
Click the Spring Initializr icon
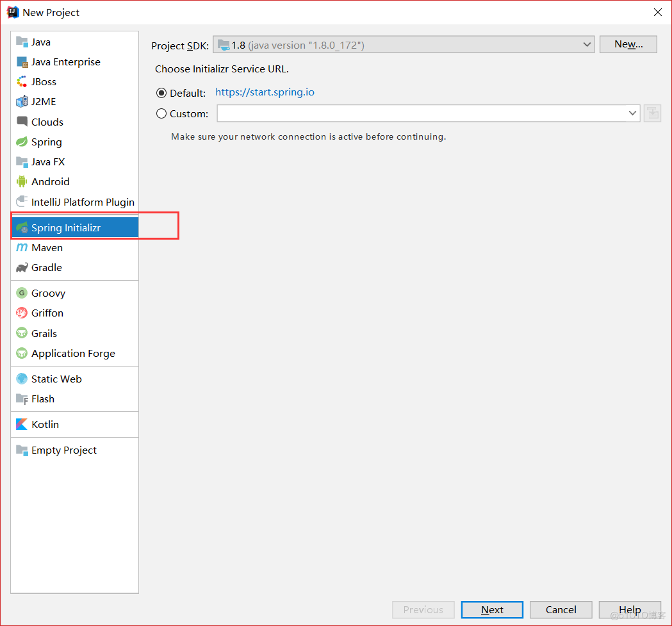22,227
